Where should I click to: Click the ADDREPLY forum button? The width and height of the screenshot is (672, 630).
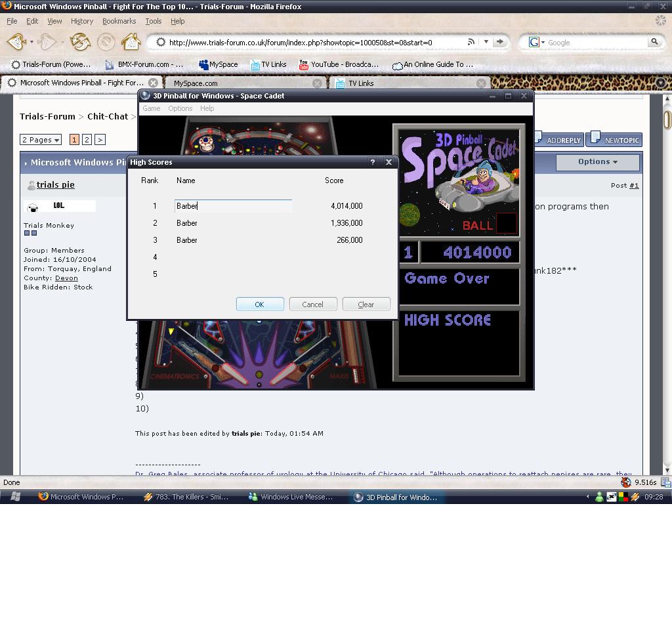559,139
